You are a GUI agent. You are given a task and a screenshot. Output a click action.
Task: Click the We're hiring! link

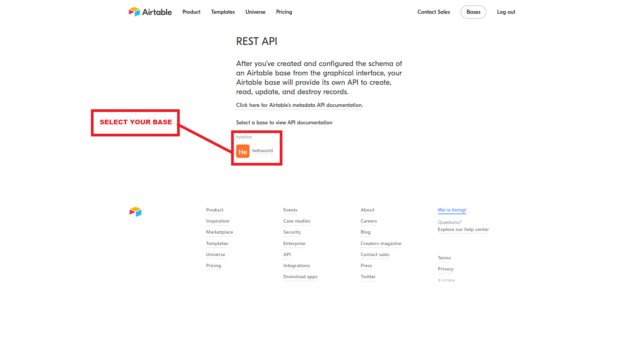[452, 210]
